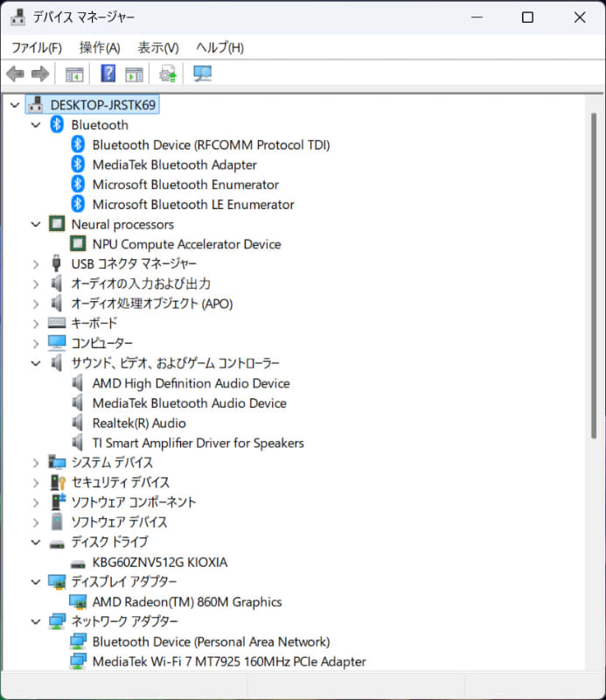Select Microsoft Bluetooth LE Enumerator
The image size is (606, 700).
tap(193, 205)
